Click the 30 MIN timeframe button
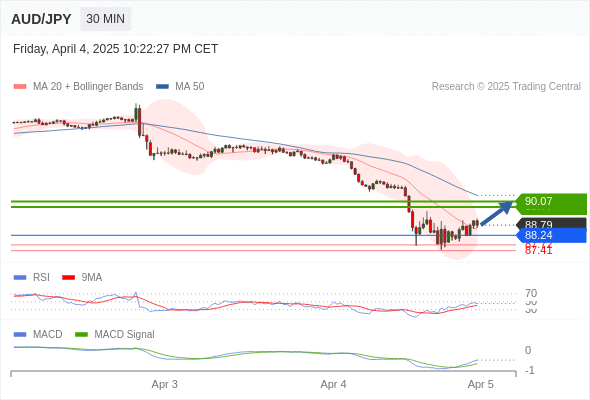 [x=105, y=19]
